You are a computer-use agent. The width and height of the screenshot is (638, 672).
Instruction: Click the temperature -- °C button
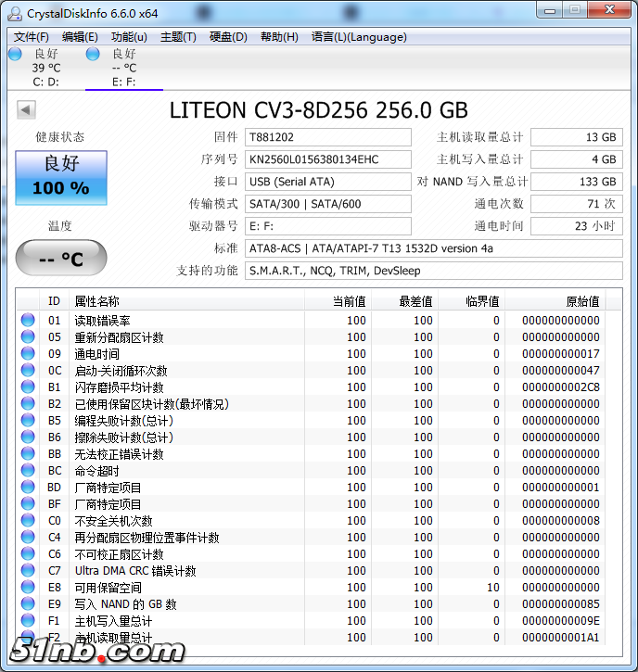click(x=61, y=259)
